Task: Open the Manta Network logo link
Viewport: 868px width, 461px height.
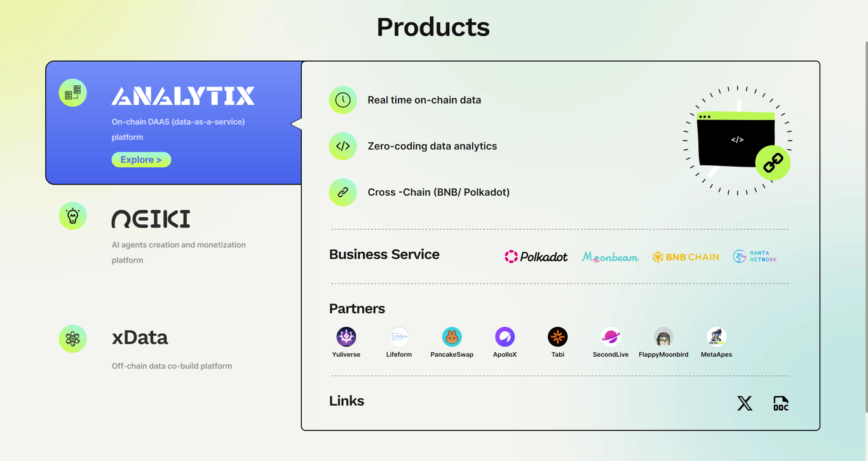Action: pyautogui.click(x=755, y=256)
